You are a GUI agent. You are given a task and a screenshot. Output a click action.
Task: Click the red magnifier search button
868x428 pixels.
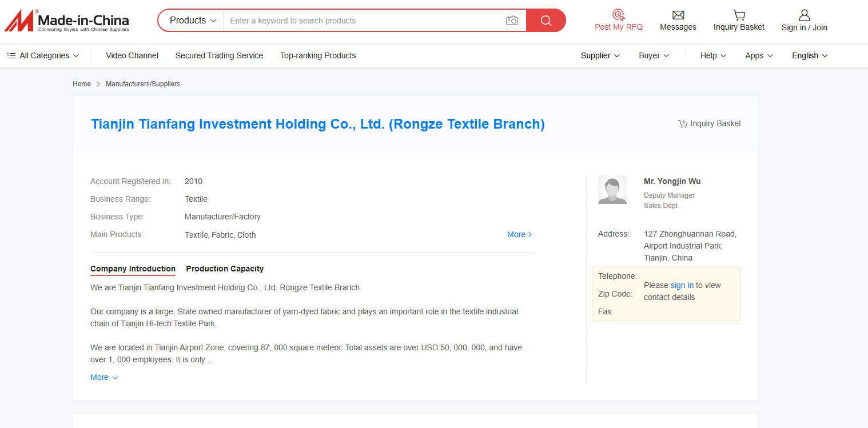(546, 21)
